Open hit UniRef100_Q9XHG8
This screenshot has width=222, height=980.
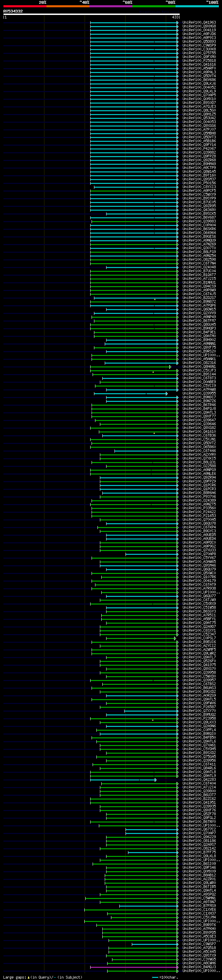coord(199,26)
